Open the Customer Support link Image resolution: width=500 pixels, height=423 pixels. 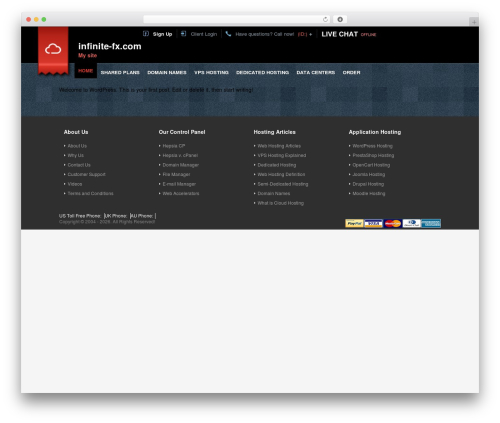(x=86, y=174)
